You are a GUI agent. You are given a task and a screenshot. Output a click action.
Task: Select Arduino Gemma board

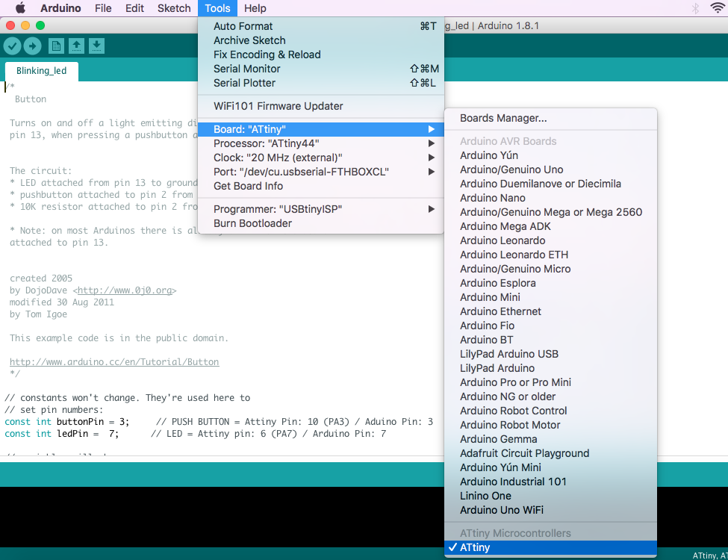click(x=550, y=439)
